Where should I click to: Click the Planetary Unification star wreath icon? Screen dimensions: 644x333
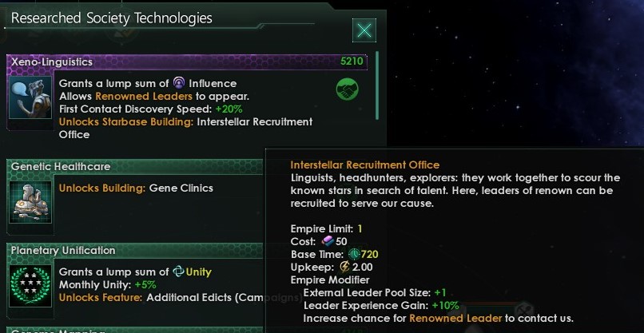(x=31, y=284)
